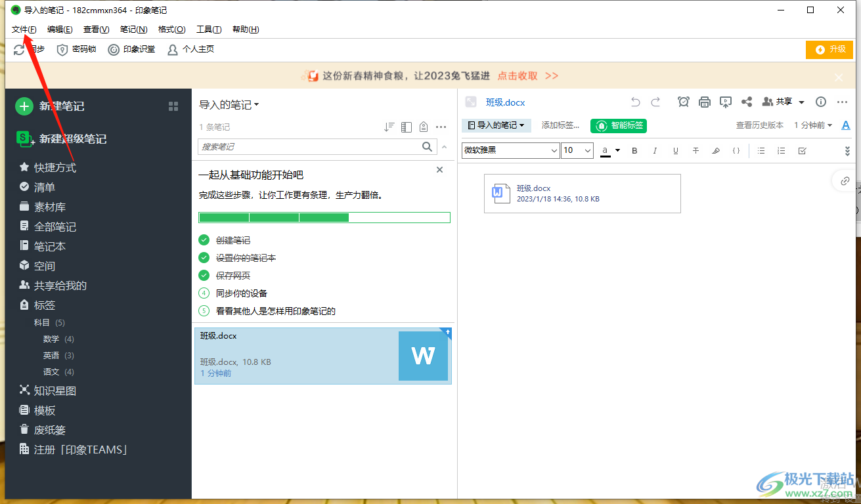Open the 导入的笔记 notebook title dropdown
The image size is (861, 504).
[229, 105]
